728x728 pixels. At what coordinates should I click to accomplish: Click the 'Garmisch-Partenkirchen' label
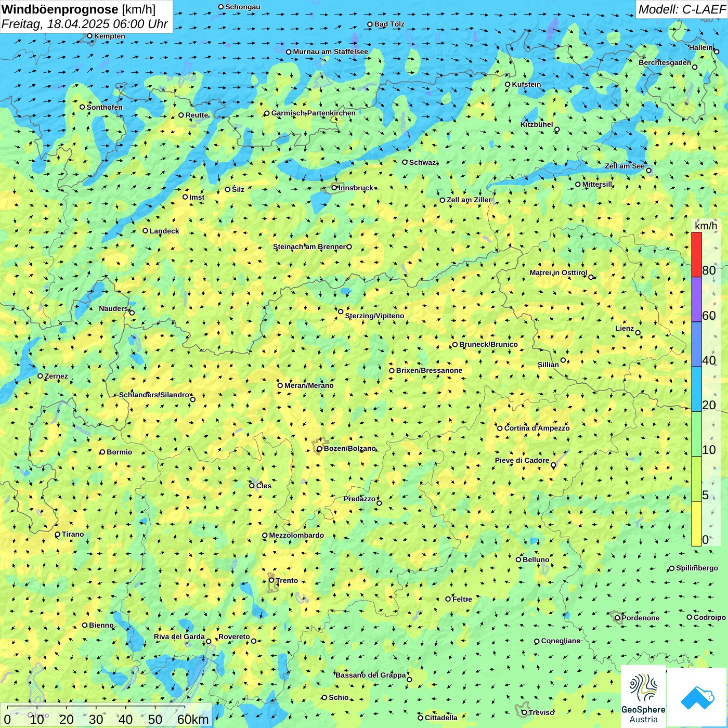click(314, 113)
